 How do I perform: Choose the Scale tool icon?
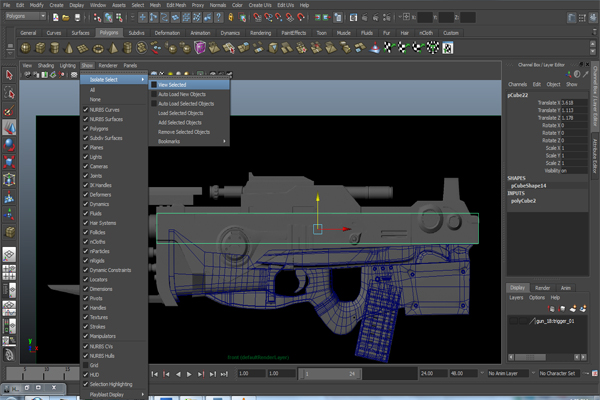[x=9, y=162]
